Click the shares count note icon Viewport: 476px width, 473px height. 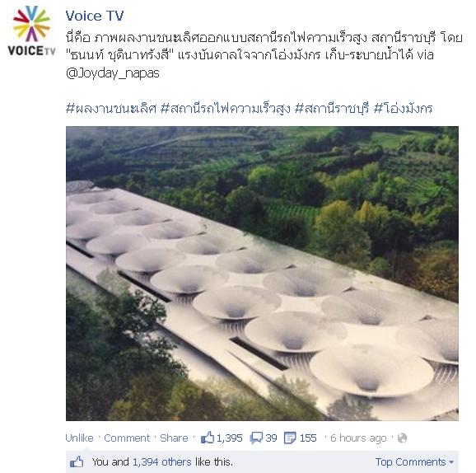[x=290, y=438]
